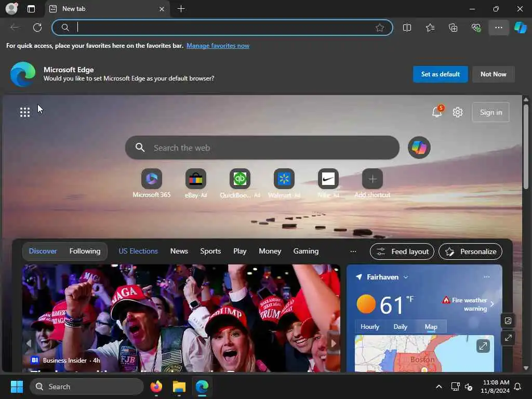Open the Windows Start menu

click(x=17, y=387)
